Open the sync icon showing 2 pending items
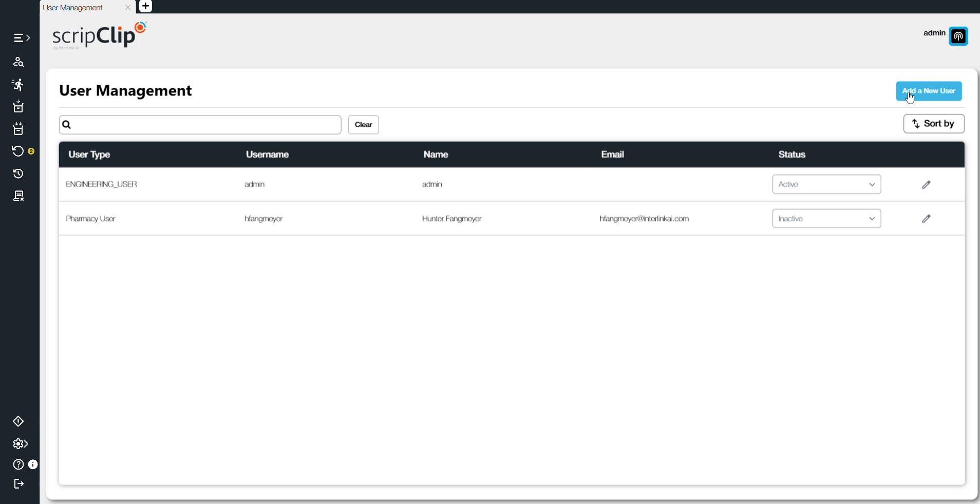The height and width of the screenshot is (504, 980). pyautogui.click(x=18, y=151)
